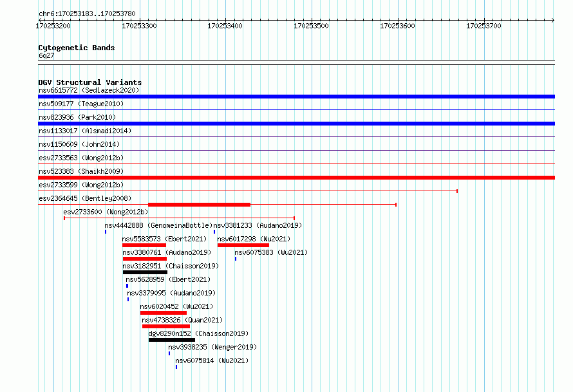Image resolution: width=573 pixels, height=392 pixels.
Task: Open the nsv3182951 (Chaisson2019) label
Action: (x=171, y=266)
